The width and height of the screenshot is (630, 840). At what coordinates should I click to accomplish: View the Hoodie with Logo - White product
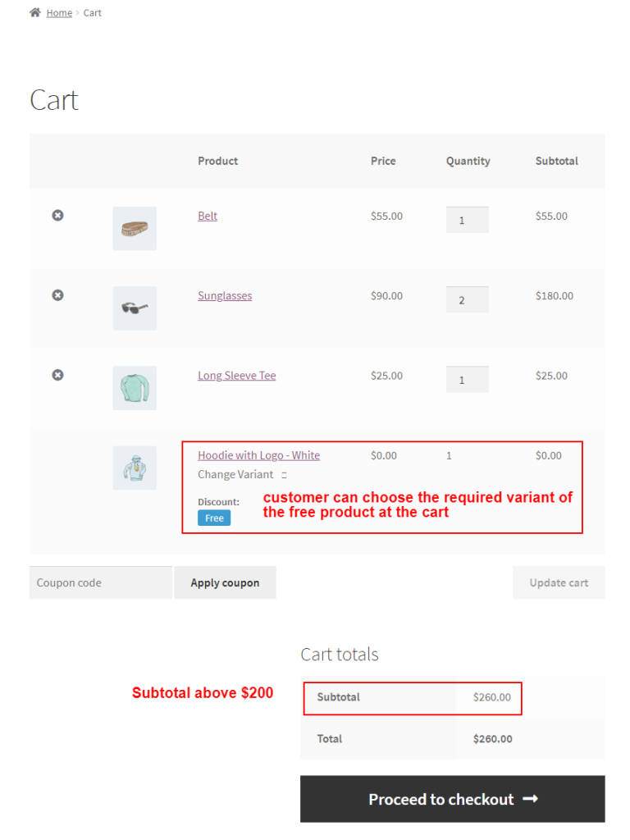pyautogui.click(x=258, y=454)
